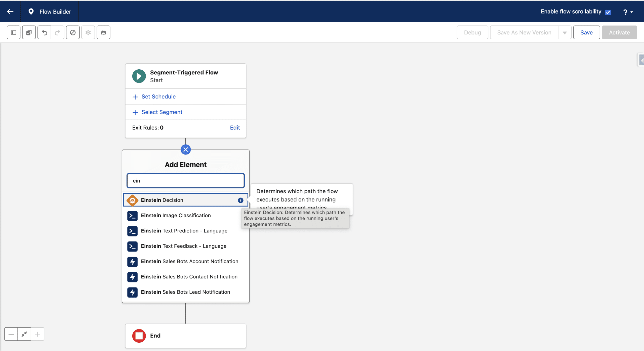
Task: Choose Einstein Sales Bots Lead Notification
Action: [185, 292]
